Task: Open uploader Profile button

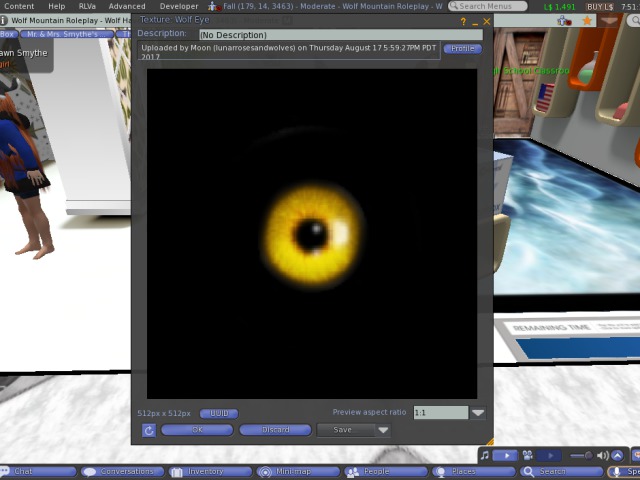Action: pyautogui.click(x=463, y=49)
